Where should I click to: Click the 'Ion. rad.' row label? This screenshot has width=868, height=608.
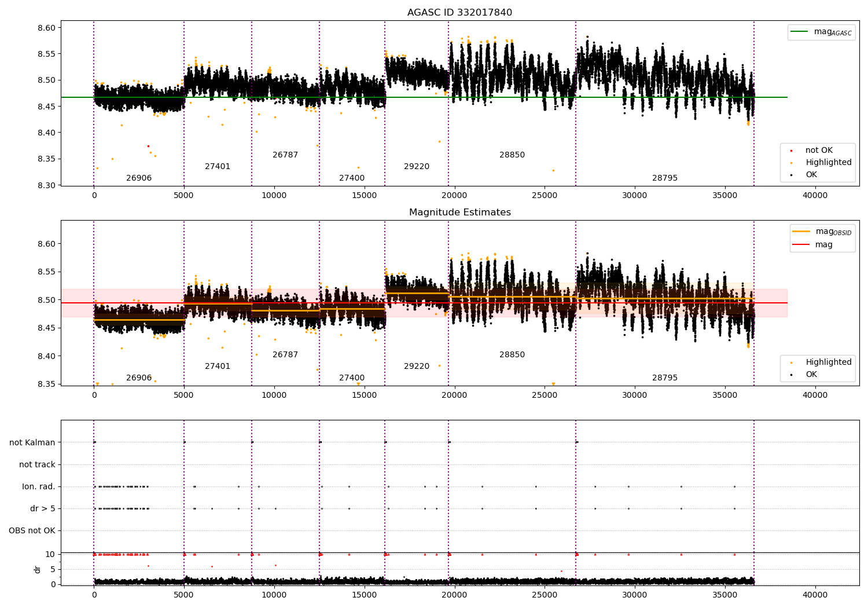[x=39, y=487]
